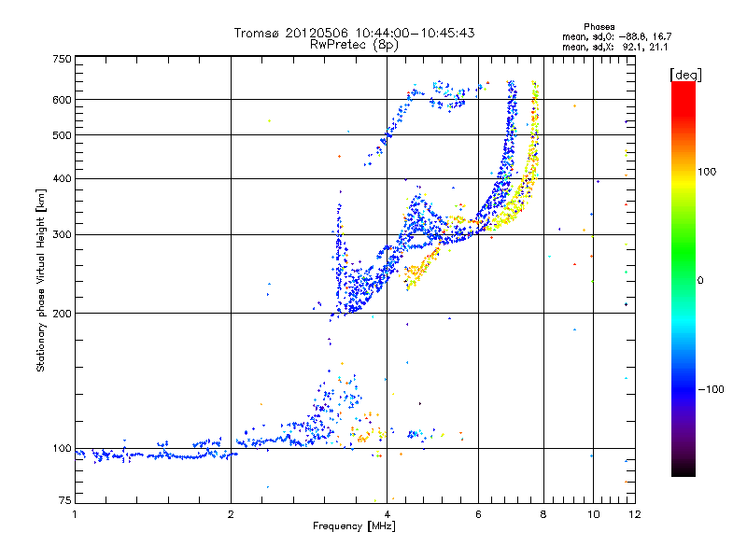Viewport: 747px width, 560px height.
Task: Select the 'mean, sd,X: 92.1, 21.1' line
Action: pos(615,47)
